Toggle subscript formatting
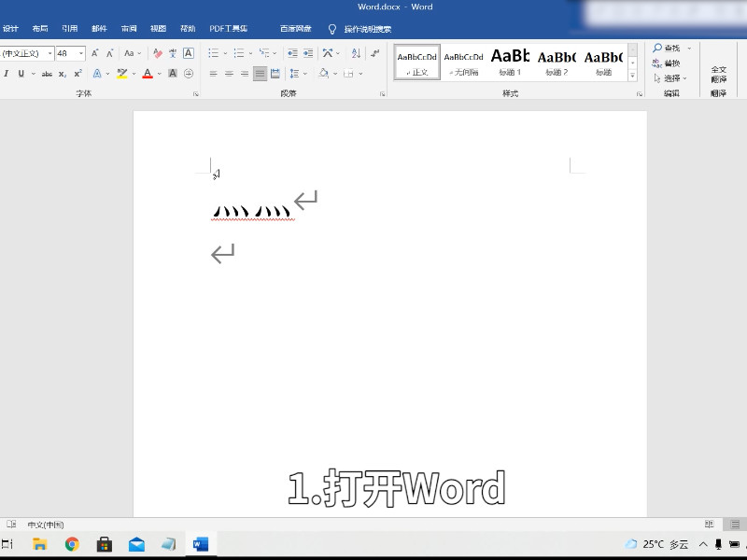 pyautogui.click(x=63, y=74)
